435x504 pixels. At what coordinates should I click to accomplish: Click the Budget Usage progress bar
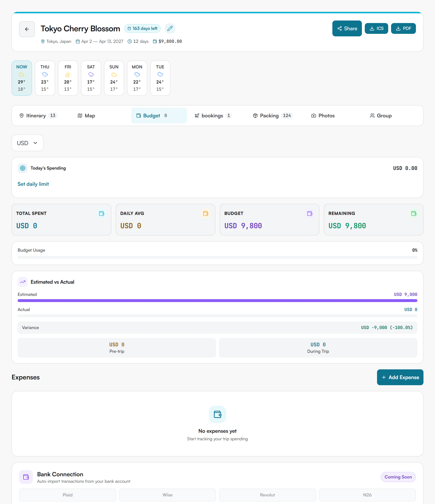point(217,257)
